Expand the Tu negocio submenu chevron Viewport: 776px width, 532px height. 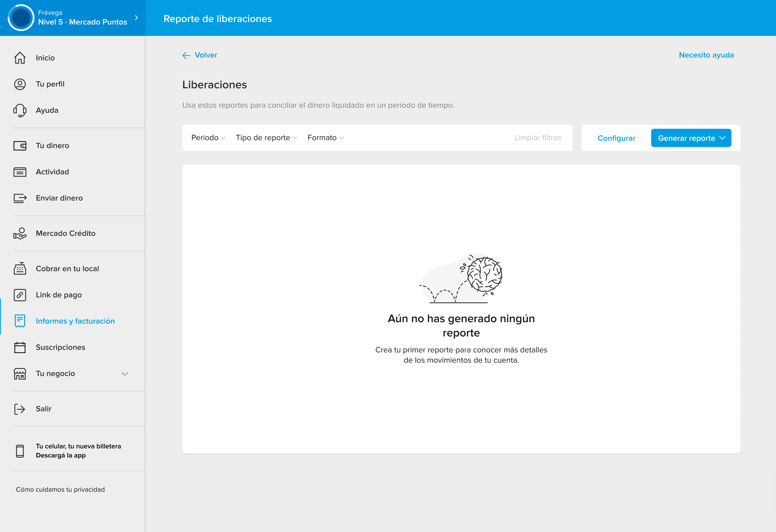124,374
